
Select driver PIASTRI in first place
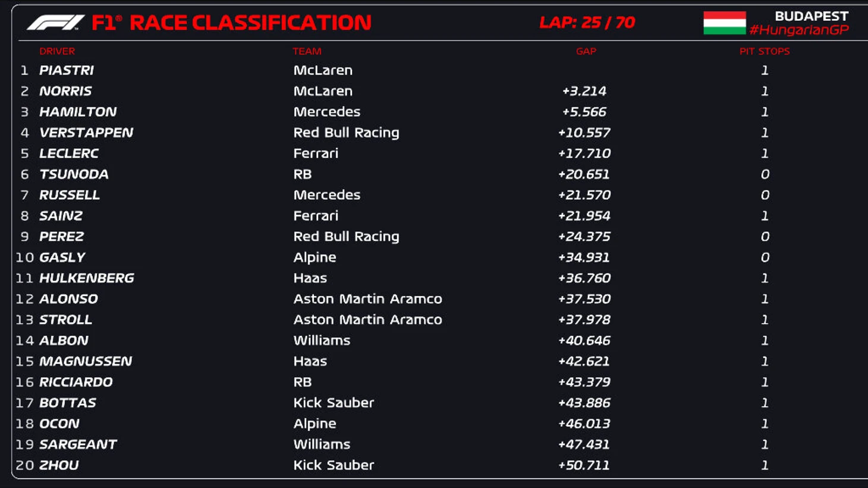(x=67, y=70)
